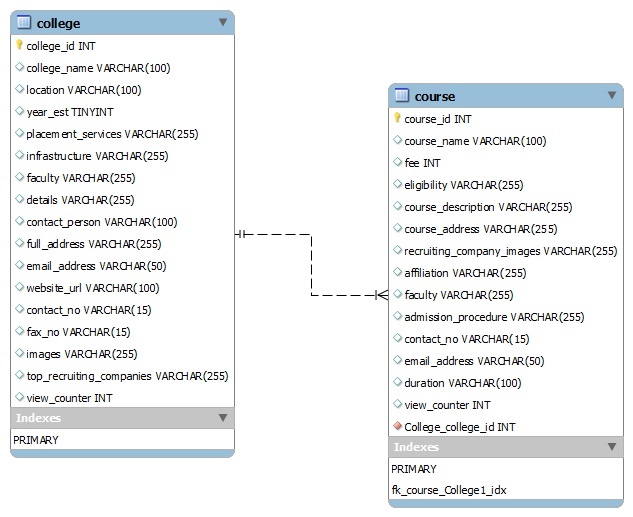633x517 pixels.
Task: Select the email_address VARCHAR(50) column in course
Action: [x=474, y=361]
